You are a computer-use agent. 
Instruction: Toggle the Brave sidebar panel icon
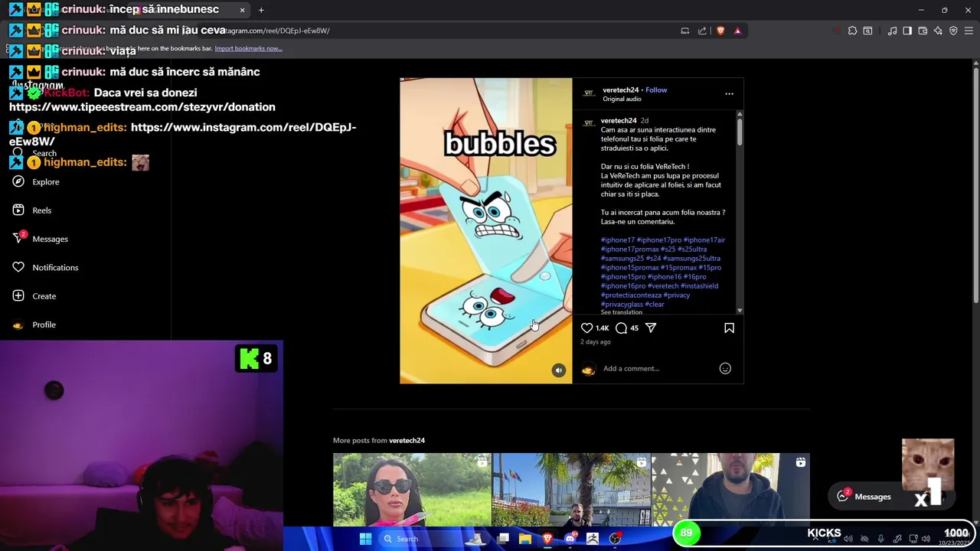pyautogui.click(x=907, y=31)
